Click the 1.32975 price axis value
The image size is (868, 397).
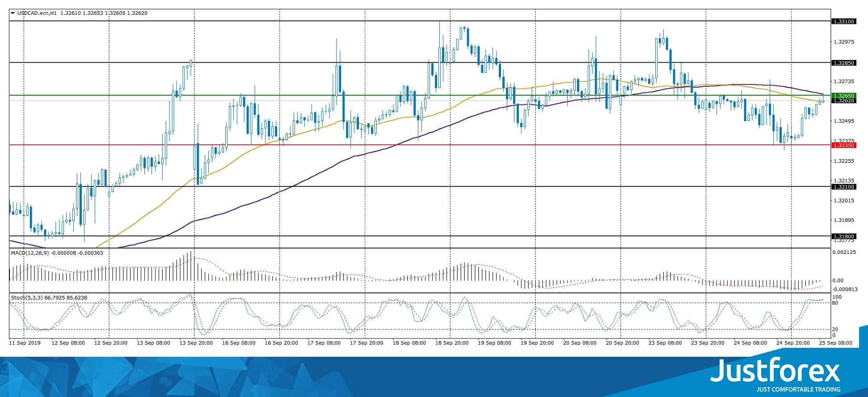point(844,42)
